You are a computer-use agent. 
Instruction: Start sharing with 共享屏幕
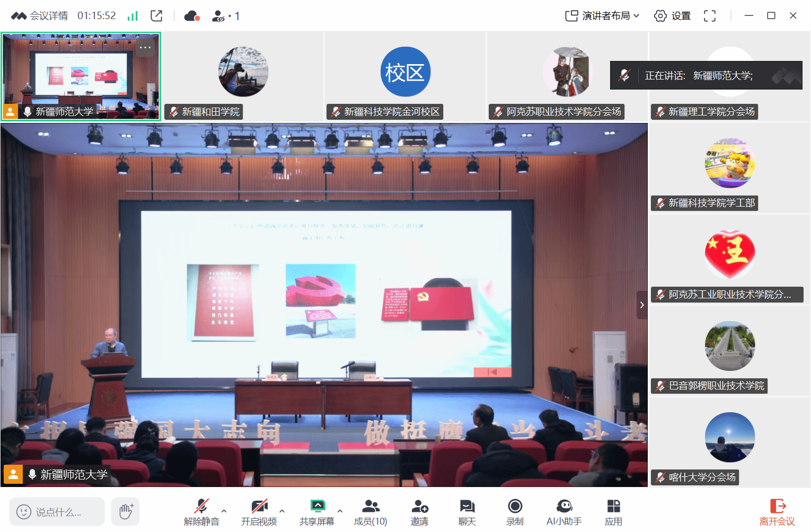pos(317,512)
